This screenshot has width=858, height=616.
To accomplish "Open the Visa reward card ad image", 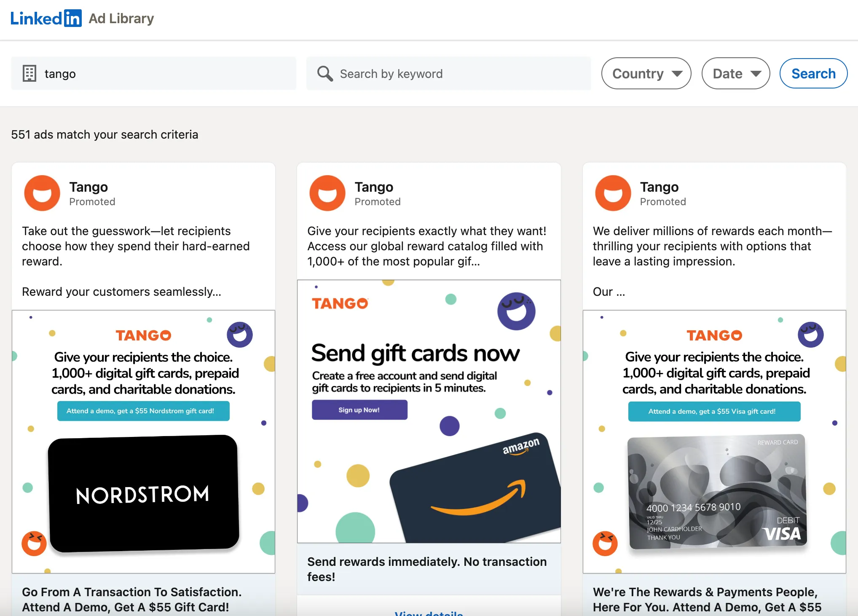I will tap(714, 442).
